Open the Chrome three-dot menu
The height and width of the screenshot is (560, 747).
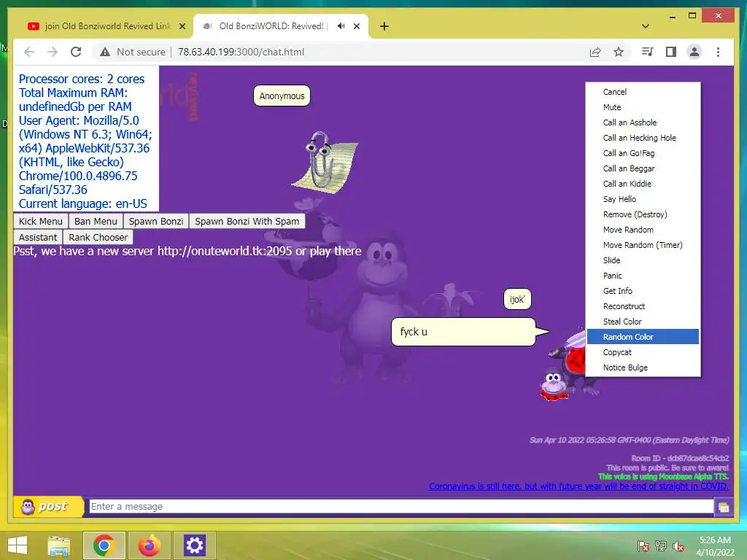tap(718, 52)
